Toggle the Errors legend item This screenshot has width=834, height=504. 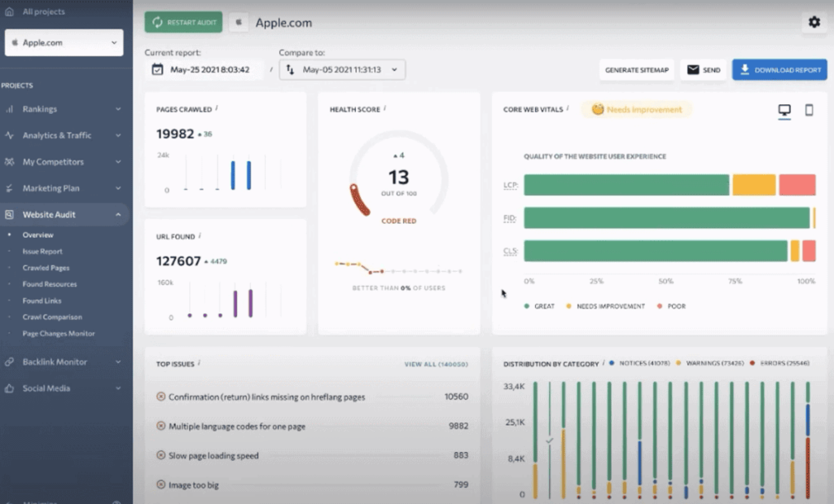click(779, 363)
